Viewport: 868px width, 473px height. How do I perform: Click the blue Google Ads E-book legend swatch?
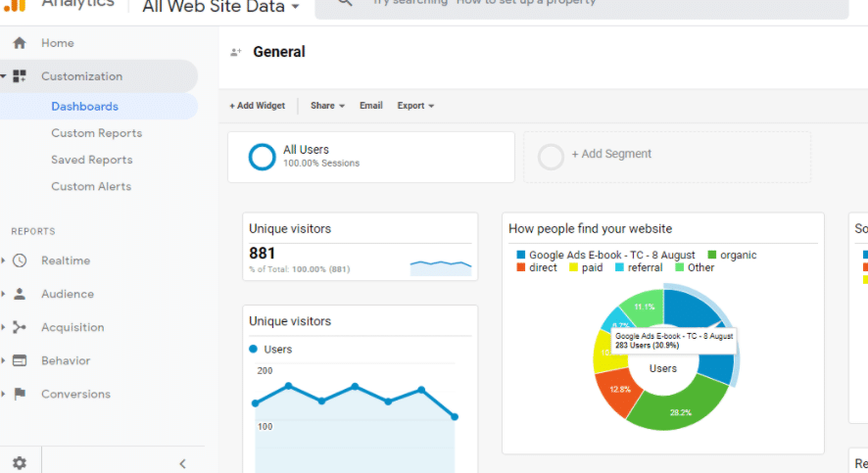(x=520, y=255)
